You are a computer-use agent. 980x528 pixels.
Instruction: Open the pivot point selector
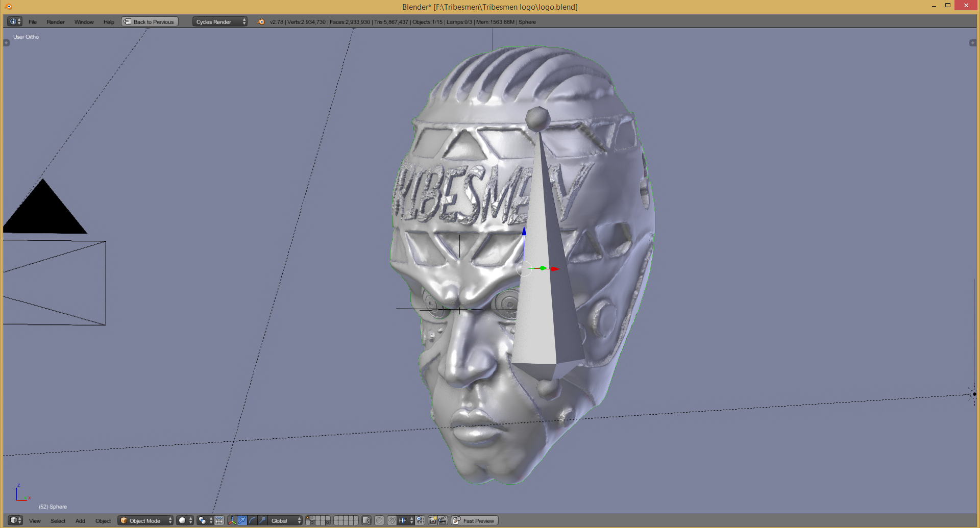click(205, 520)
